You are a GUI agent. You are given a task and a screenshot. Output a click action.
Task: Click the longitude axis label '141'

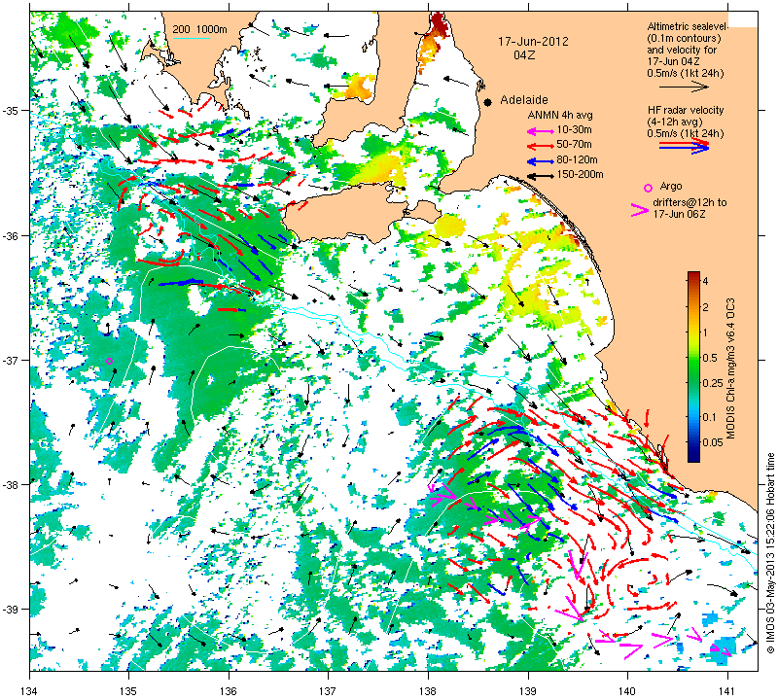pyautogui.click(x=727, y=690)
